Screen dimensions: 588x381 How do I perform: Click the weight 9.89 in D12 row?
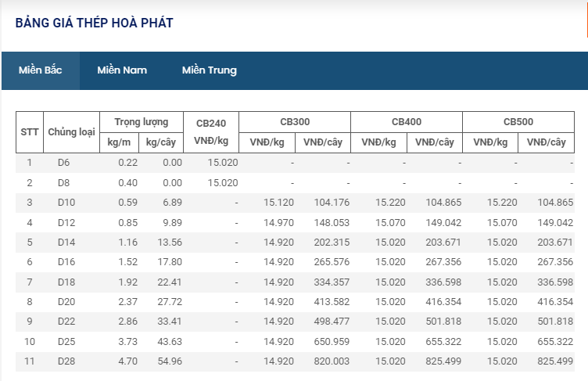(x=173, y=223)
